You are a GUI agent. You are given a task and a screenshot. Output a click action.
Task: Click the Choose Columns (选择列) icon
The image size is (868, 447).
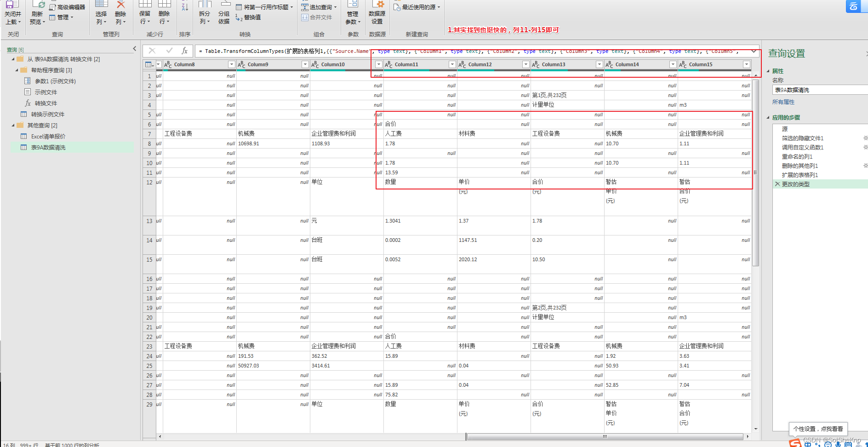click(101, 4)
